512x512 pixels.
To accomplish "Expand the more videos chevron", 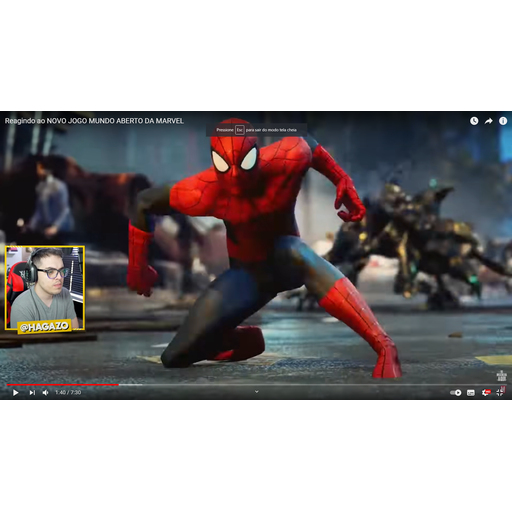I will click(x=257, y=392).
